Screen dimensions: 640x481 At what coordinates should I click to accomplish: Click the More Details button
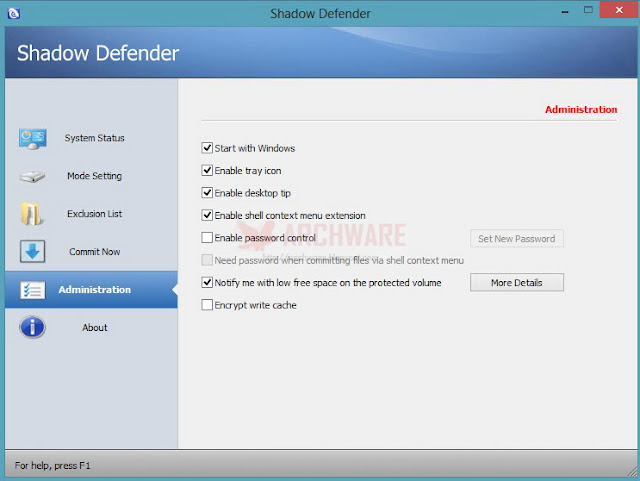pos(517,283)
